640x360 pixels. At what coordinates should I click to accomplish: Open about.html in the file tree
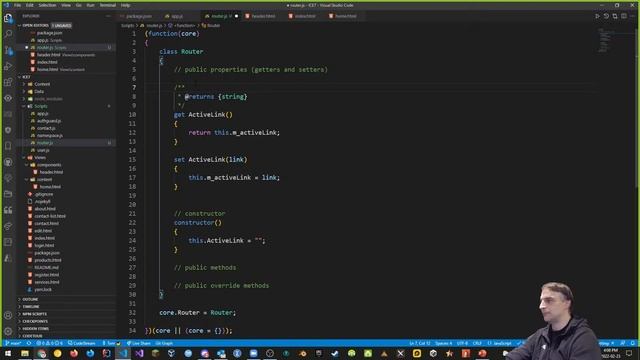[45, 209]
